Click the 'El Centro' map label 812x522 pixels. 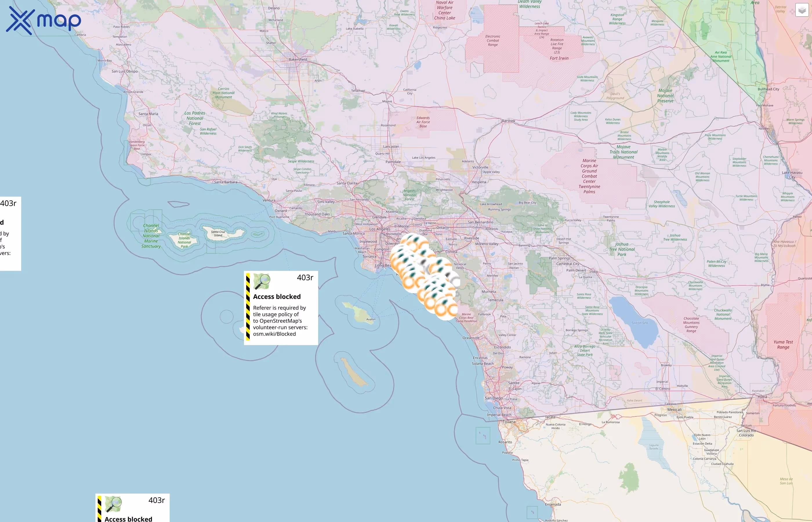[663, 389]
